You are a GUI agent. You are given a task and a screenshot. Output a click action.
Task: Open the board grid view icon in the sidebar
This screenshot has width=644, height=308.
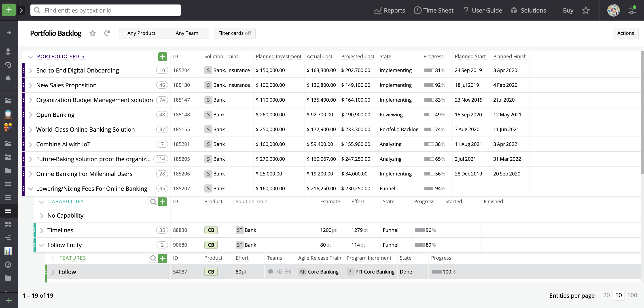point(8,224)
